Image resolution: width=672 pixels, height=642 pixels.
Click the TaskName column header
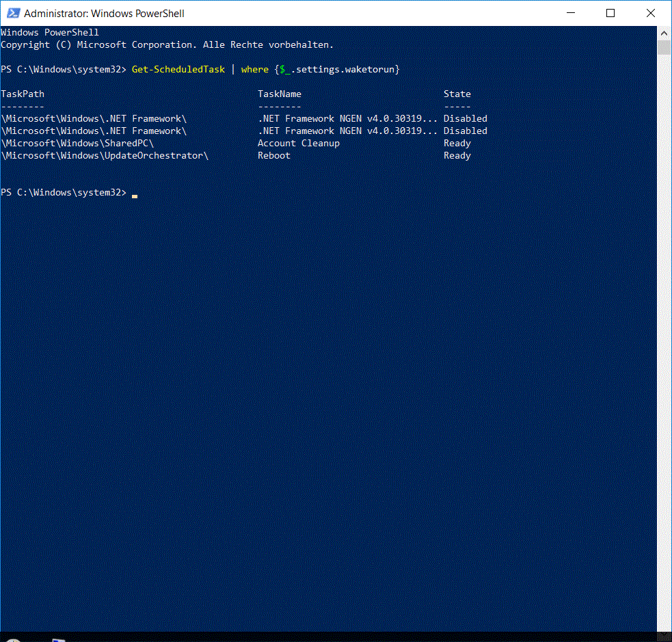(x=280, y=94)
